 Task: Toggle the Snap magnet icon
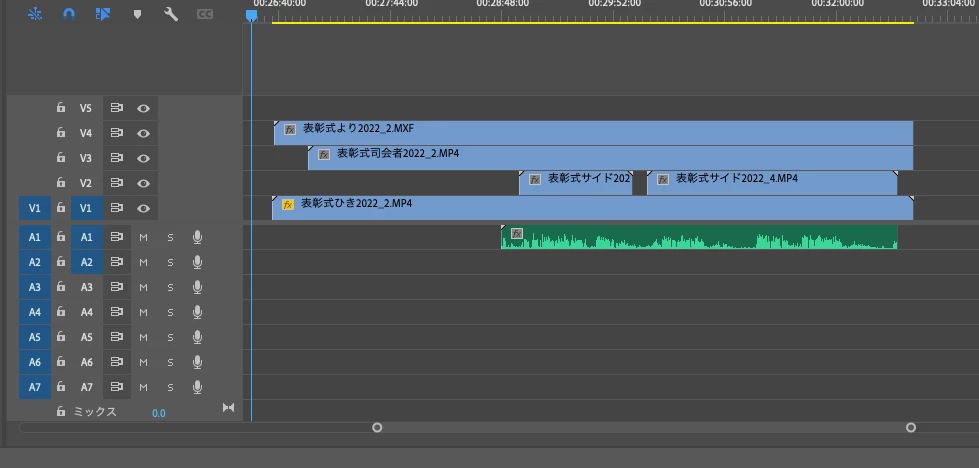69,14
